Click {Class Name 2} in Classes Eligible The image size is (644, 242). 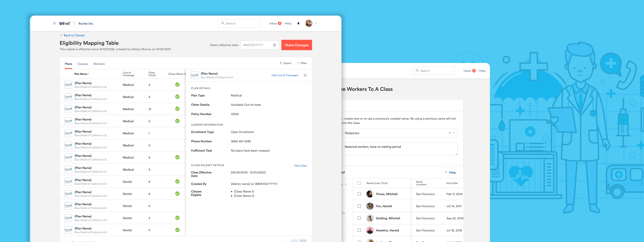pyautogui.click(x=244, y=196)
